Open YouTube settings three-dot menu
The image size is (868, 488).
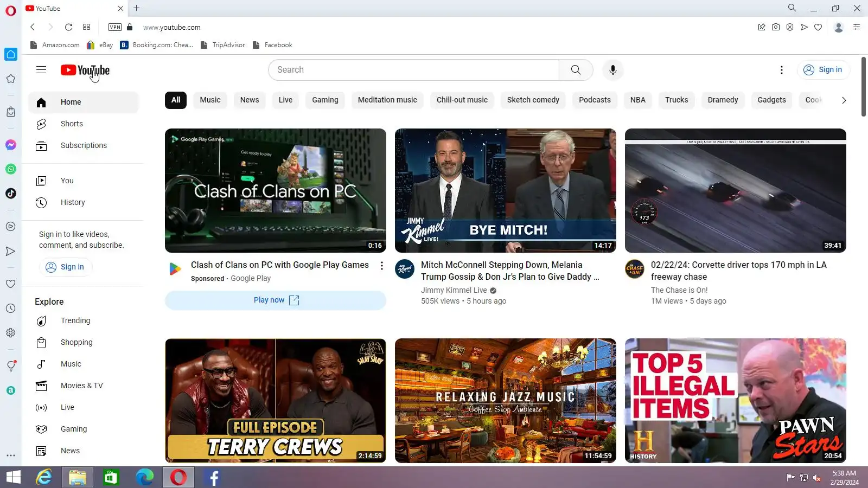(781, 70)
